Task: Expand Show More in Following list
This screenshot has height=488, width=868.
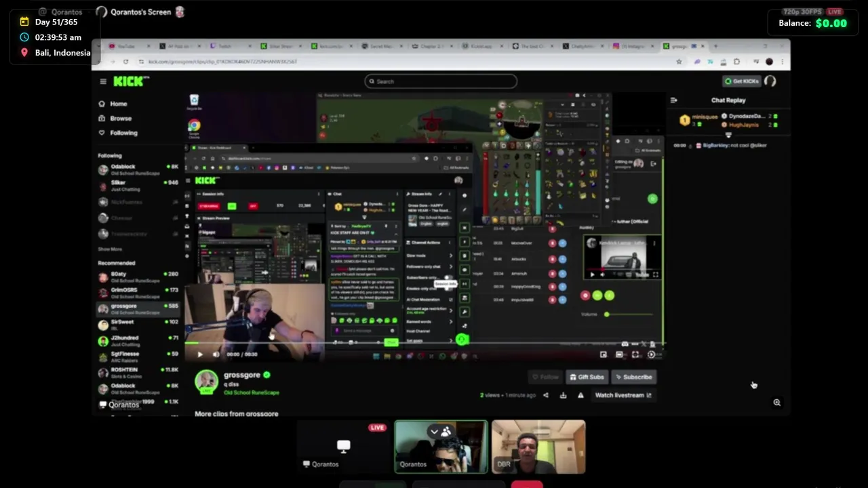Action: (x=110, y=249)
